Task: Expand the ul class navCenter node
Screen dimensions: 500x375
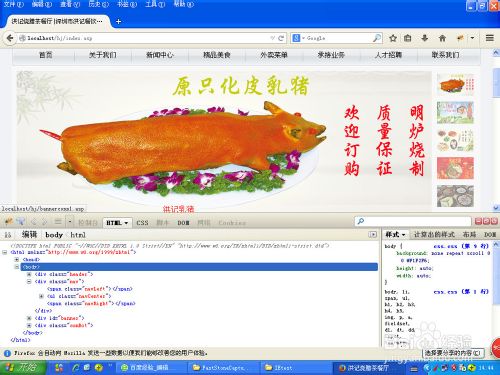Action: (x=41, y=296)
